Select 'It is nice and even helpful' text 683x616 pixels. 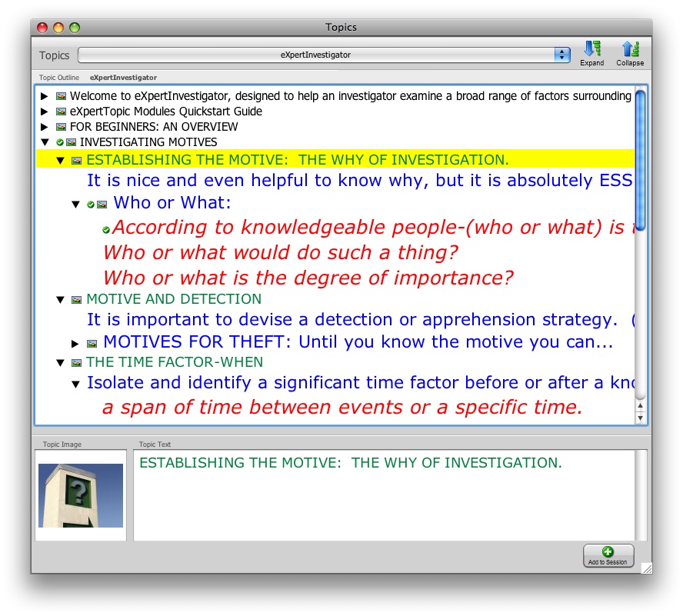point(359,181)
